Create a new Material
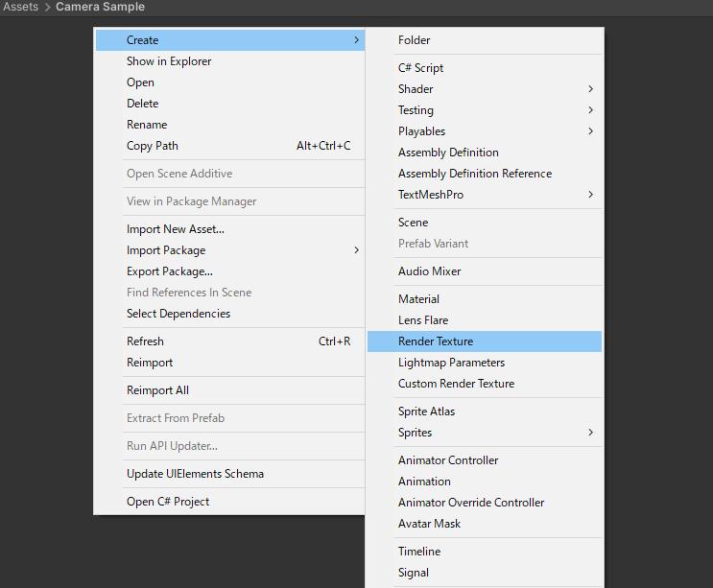This screenshot has height=588, width=713. tap(485, 299)
